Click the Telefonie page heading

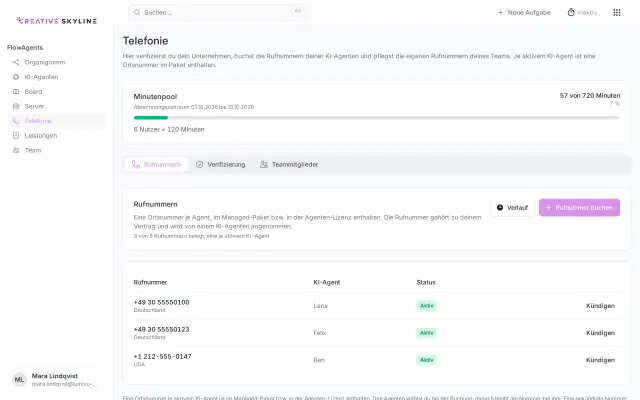145,41
